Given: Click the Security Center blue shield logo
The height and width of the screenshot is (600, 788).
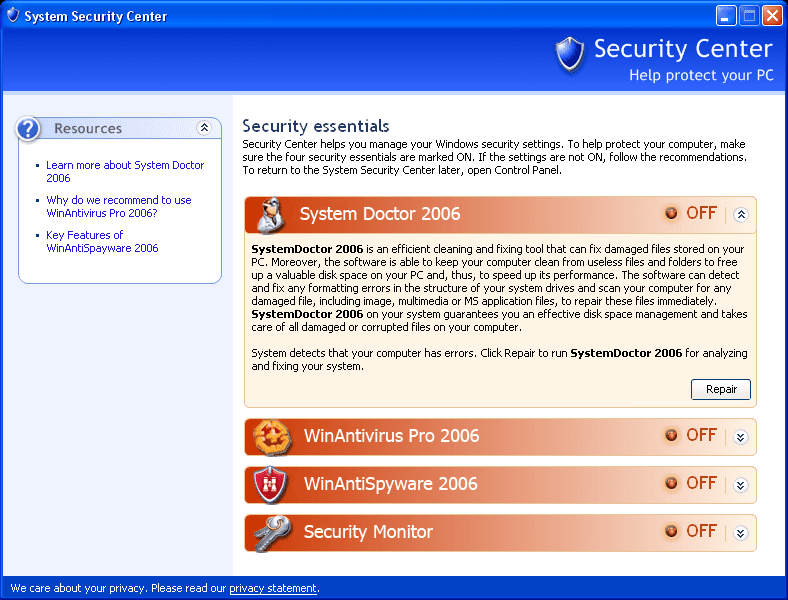Looking at the screenshot, I should coord(570,54).
